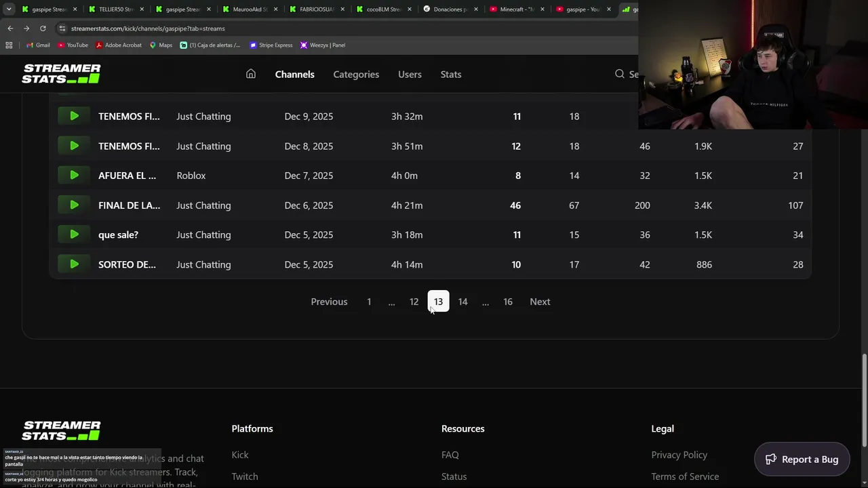Close the MaurooAkd browser tab
This screenshot has width=868, height=488.
click(x=275, y=9)
